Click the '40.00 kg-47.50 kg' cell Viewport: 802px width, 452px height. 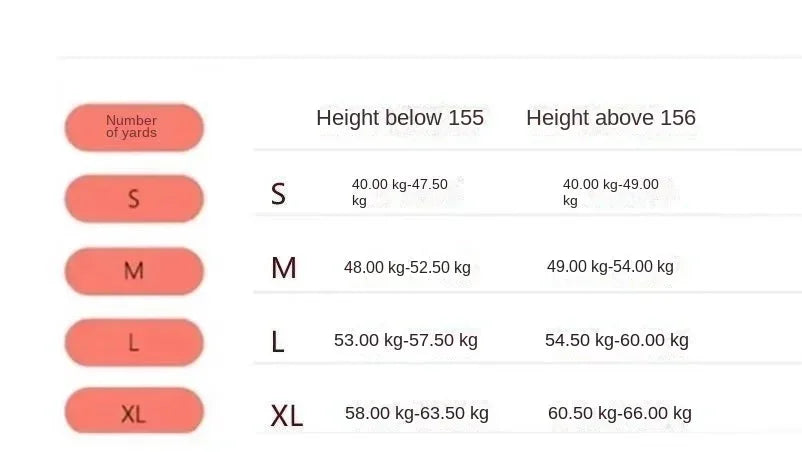pos(400,192)
